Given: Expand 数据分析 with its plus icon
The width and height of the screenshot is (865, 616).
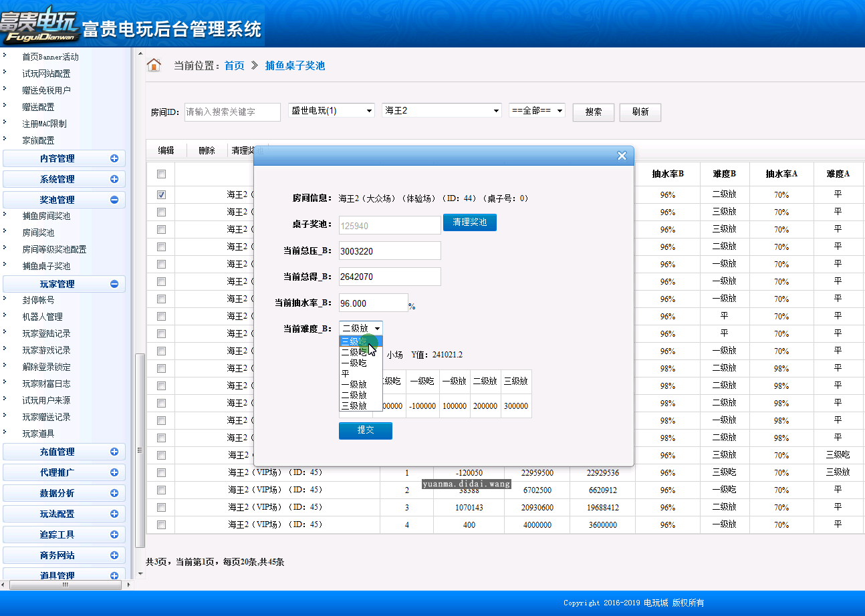Looking at the screenshot, I should click(x=114, y=493).
